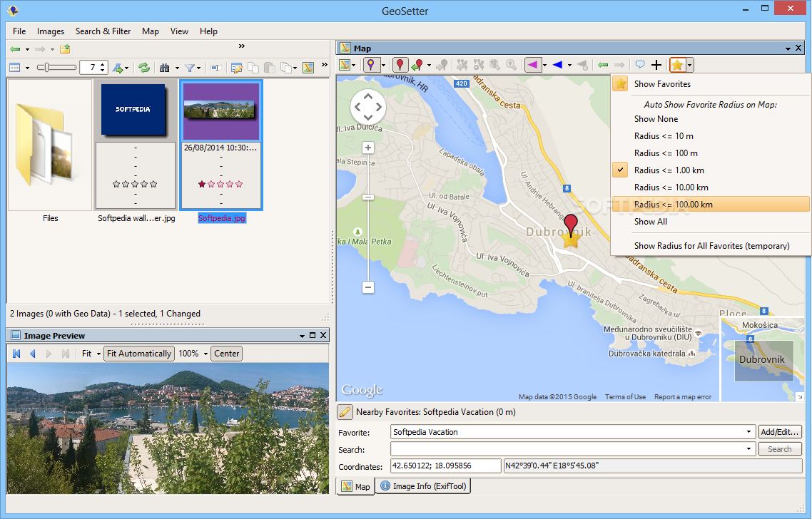Open the map type dropdown arrow
This screenshot has height=519, width=812.
354,65
